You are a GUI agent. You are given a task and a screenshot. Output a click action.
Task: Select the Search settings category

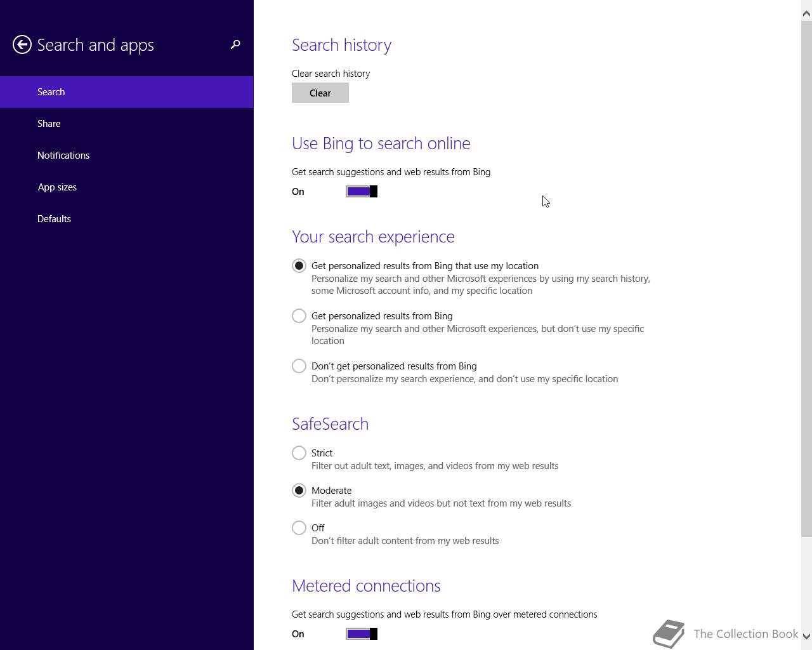(x=127, y=92)
